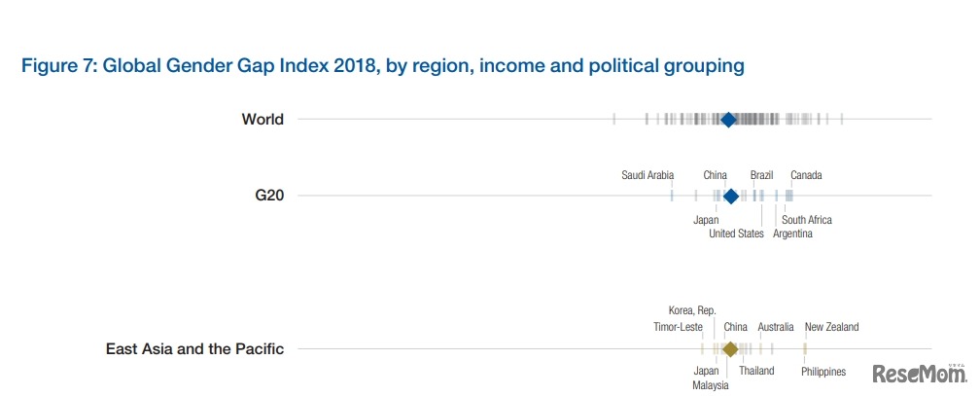The image size is (980, 396).
Task: Click the United States label
Action: click(736, 234)
